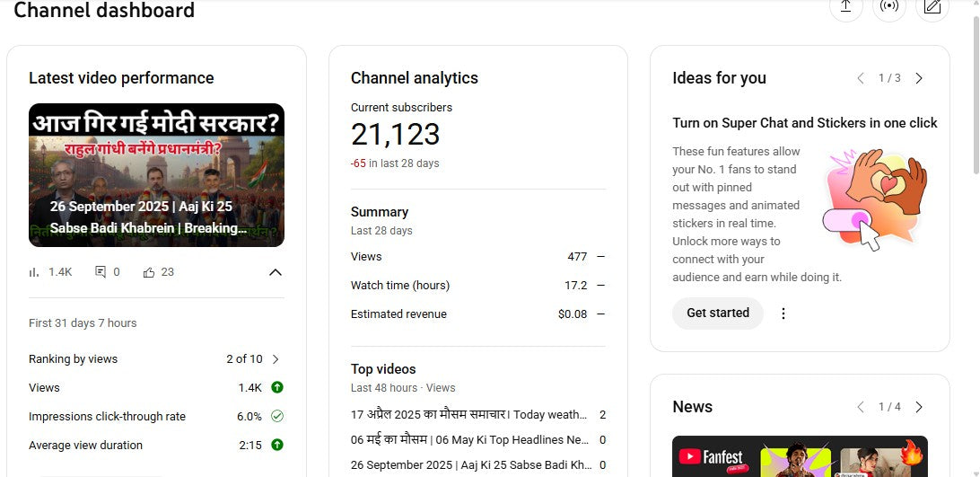This screenshot has width=980, height=477.
Task: Collapse the latest video performance details
Action: pos(276,272)
